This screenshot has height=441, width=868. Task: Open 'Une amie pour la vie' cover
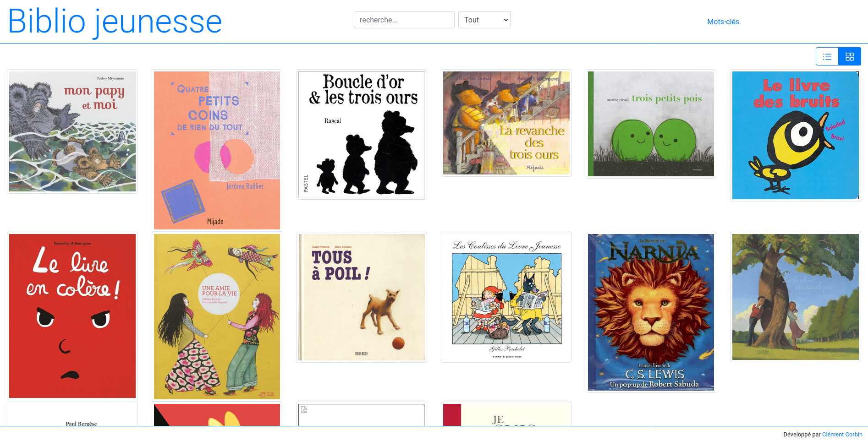(217, 316)
